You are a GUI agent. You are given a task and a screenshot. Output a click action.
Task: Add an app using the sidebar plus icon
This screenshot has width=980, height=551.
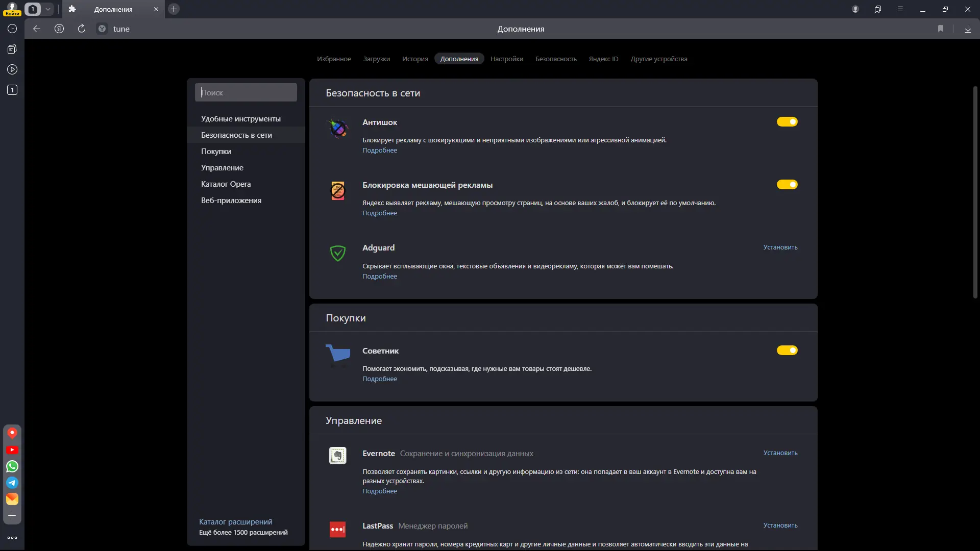click(12, 516)
